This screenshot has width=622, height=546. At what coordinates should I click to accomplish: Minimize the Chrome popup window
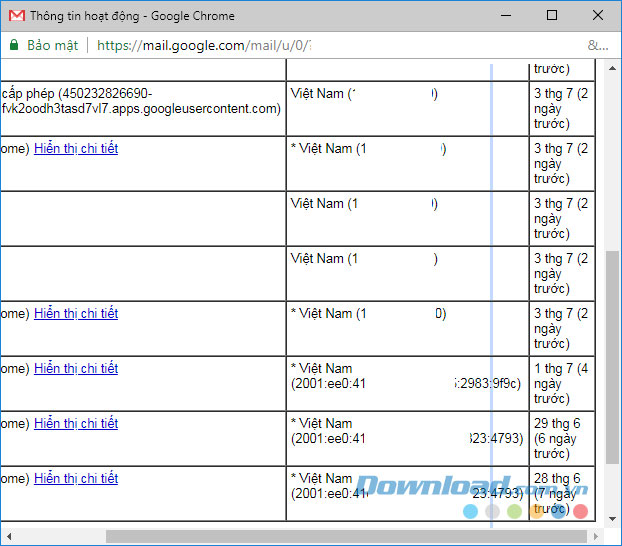(x=506, y=16)
